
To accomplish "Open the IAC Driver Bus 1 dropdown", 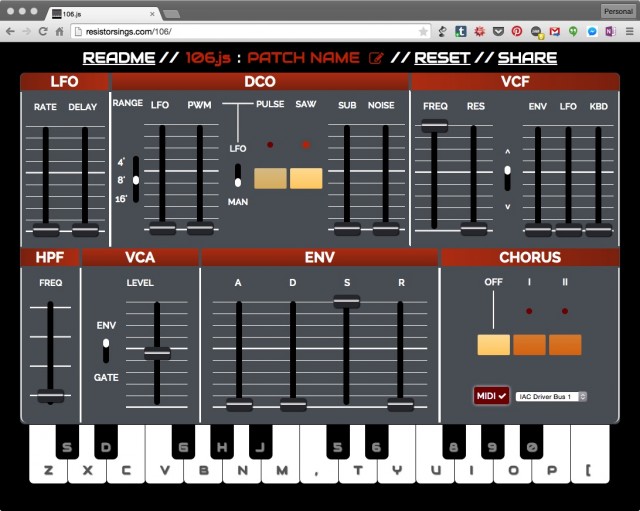I will [x=551, y=397].
